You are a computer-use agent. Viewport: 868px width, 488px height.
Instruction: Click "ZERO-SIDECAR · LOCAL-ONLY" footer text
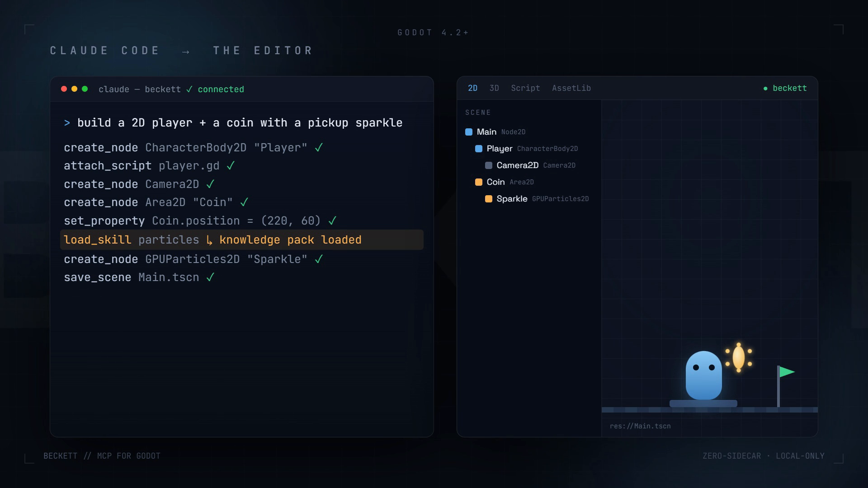(764, 456)
